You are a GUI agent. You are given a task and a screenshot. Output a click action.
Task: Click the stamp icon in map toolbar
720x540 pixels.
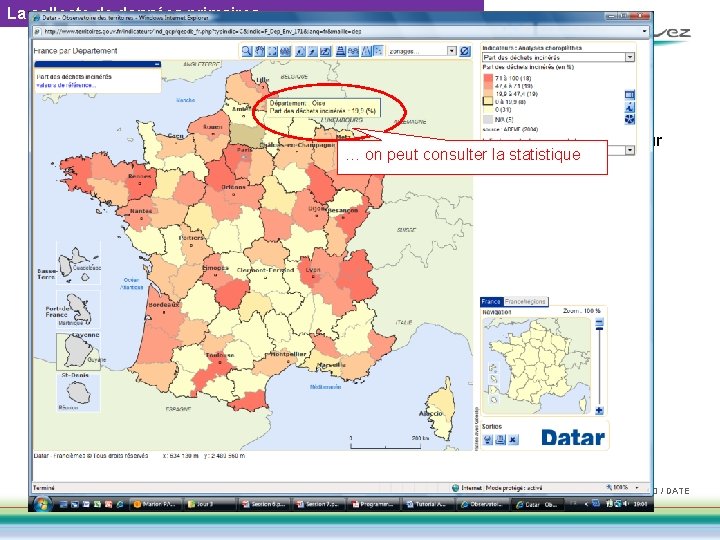point(340,51)
